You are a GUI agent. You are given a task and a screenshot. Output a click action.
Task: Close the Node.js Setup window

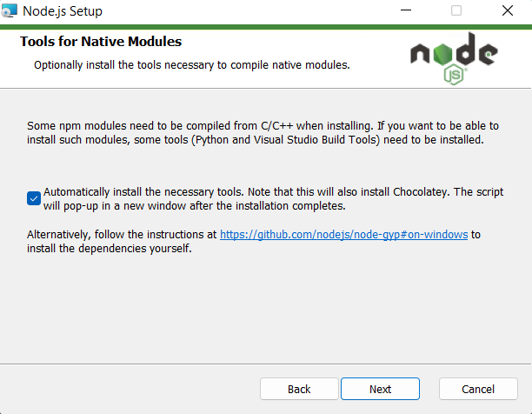point(507,11)
